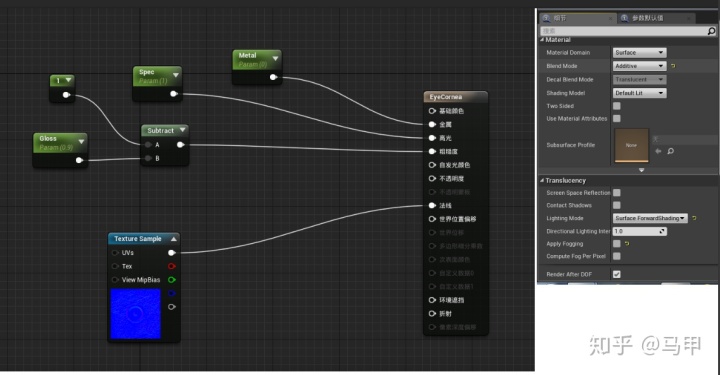The image size is (720, 375).
Task: Click output pin of Gloss param node
Action: 79,160
